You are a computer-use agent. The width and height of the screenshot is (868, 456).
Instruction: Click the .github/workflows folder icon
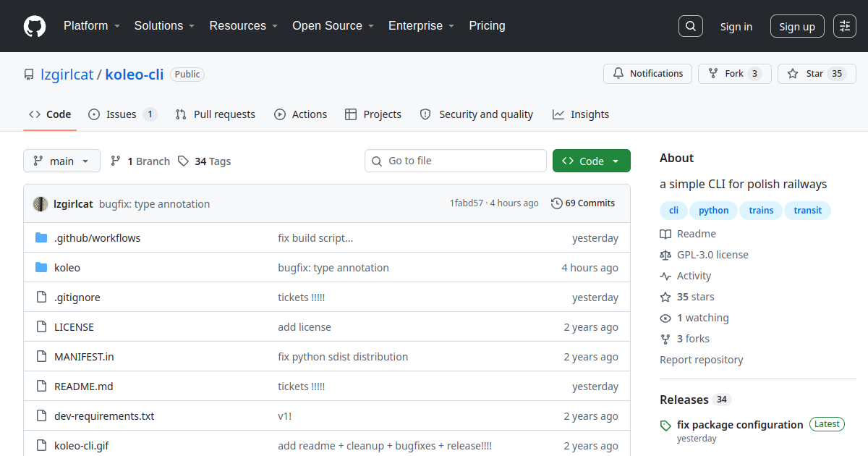(41, 238)
